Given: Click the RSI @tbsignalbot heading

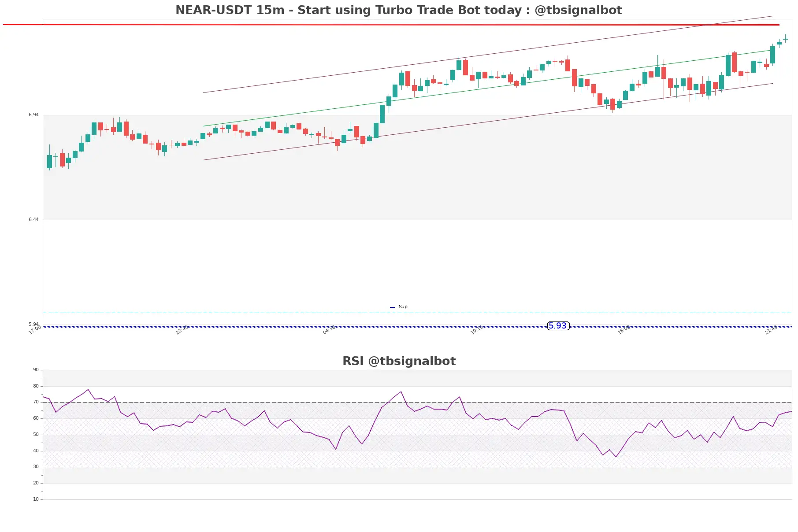Looking at the screenshot, I should pos(399,361).
